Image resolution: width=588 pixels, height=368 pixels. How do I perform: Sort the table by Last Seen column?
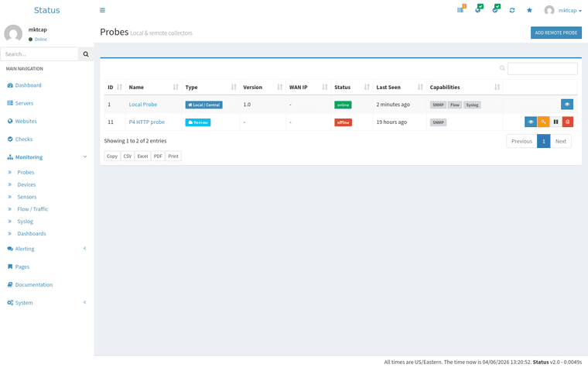[400, 87]
